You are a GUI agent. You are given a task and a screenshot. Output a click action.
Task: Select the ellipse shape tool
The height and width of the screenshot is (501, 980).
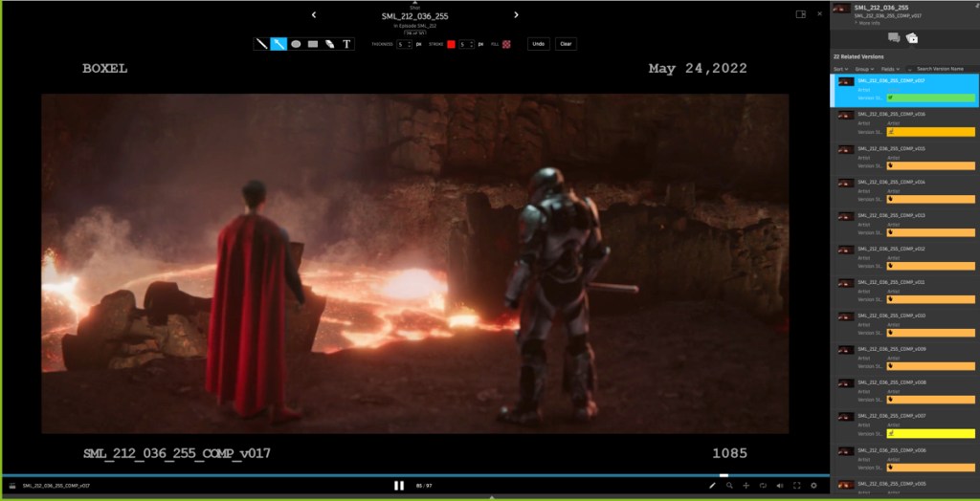pos(296,44)
